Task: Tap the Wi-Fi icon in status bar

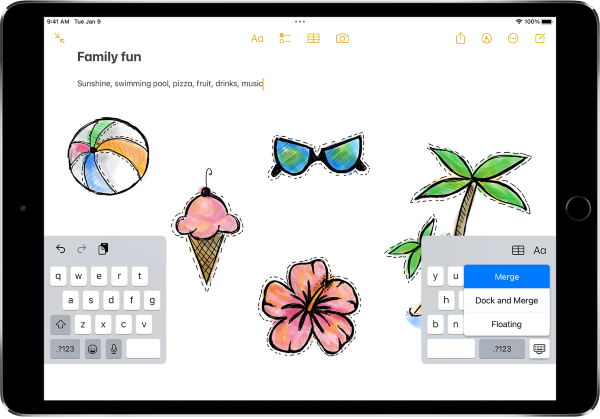Action: coord(519,22)
